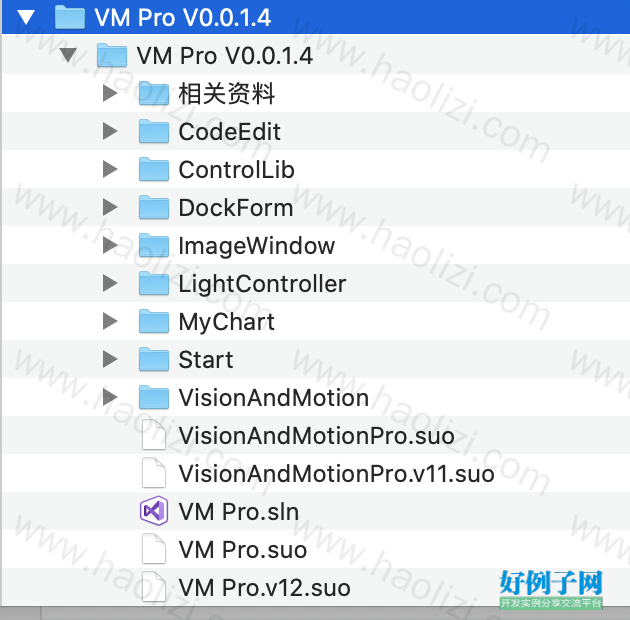630x620 pixels.
Task: Click the ControlLib folder icon
Action: tap(154, 169)
